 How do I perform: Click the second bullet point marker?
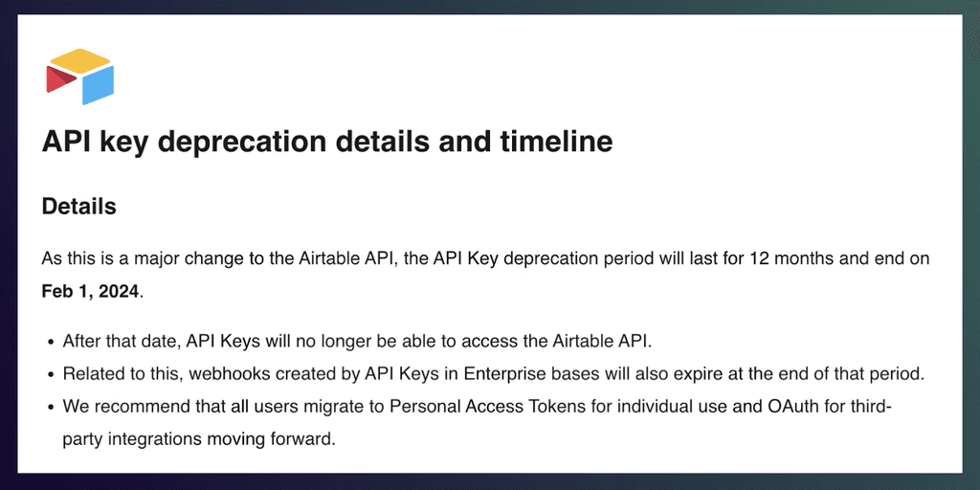click(x=49, y=374)
